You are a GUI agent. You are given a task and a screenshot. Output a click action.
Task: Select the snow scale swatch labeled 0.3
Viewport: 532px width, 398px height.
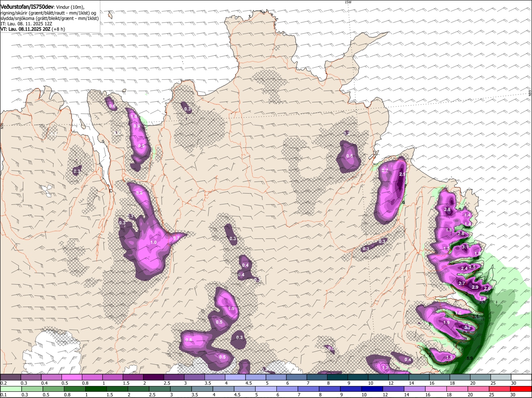(31, 377)
